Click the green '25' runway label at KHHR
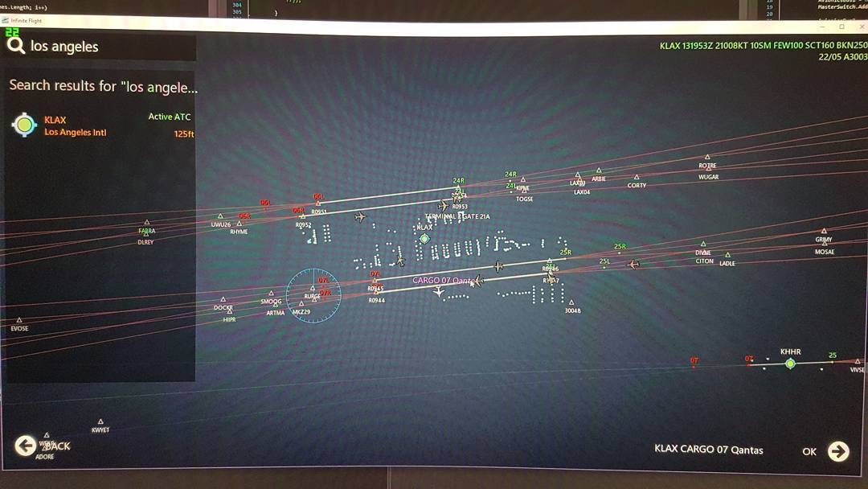This screenshot has height=489, width=868. point(833,355)
